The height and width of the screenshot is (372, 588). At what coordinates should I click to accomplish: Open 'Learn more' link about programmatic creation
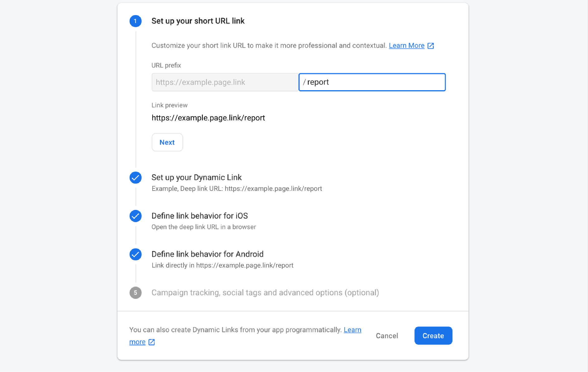(x=352, y=330)
